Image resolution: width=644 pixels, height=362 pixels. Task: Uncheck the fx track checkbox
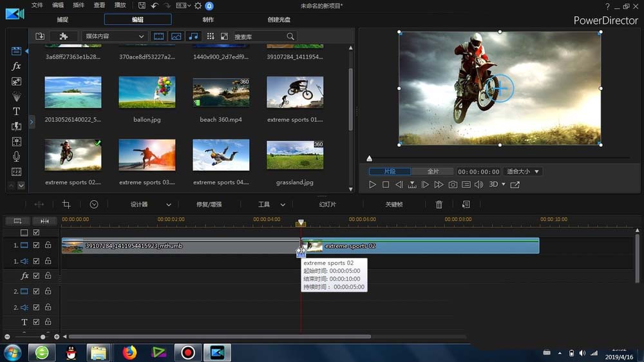click(37, 276)
